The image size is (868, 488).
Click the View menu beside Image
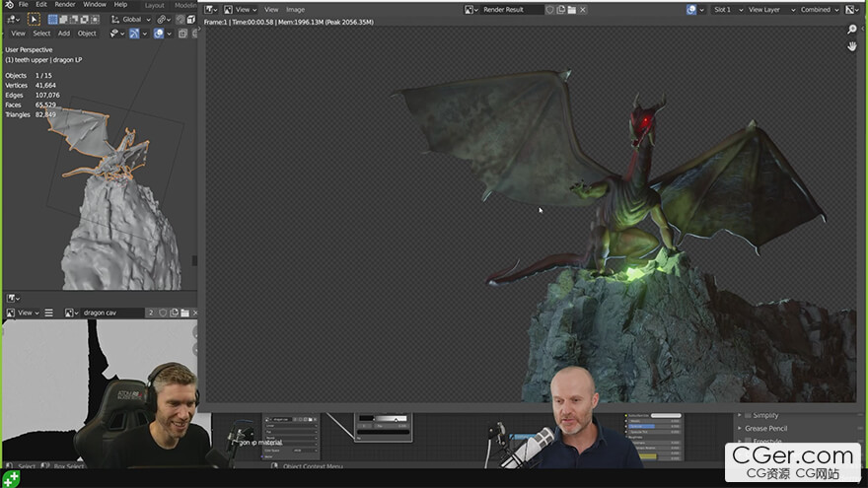(x=271, y=10)
